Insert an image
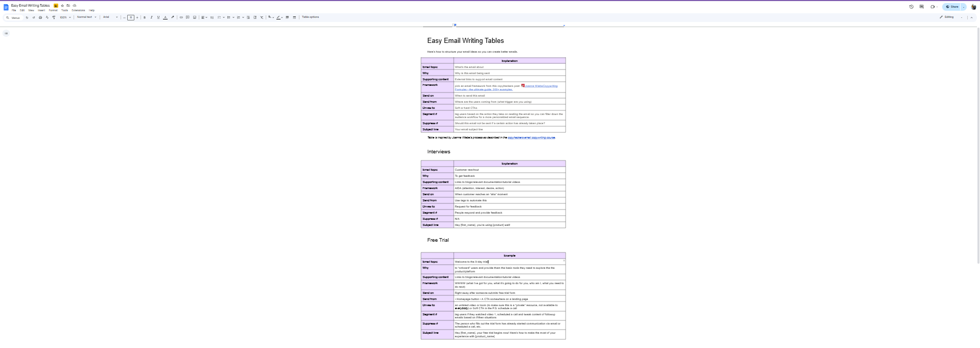The height and width of the screenshot is (348, 980). point(195,17)
